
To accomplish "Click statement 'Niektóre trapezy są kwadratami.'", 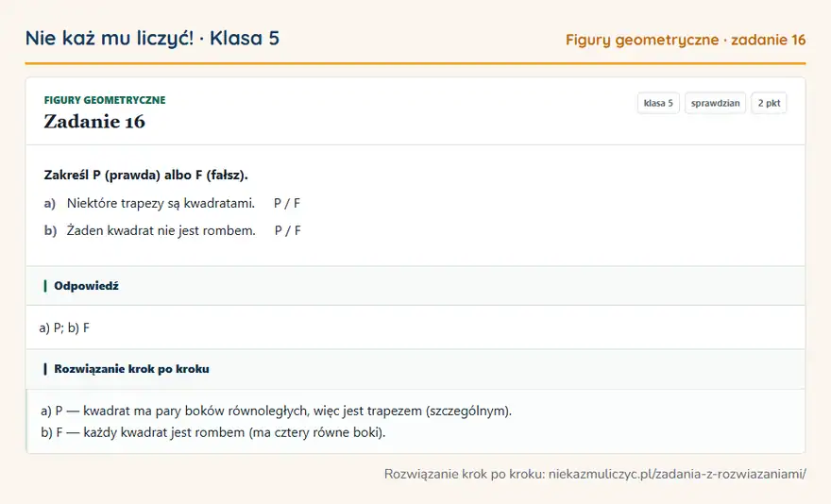I will (161, 203).
